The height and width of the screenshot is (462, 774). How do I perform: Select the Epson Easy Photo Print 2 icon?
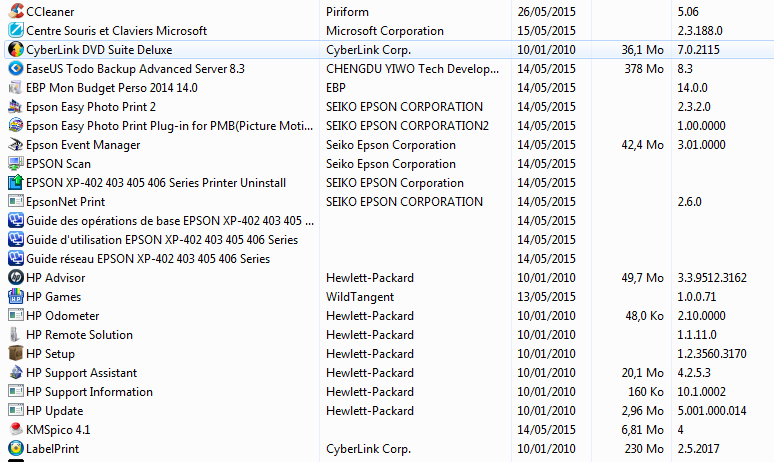click(16, 107)
